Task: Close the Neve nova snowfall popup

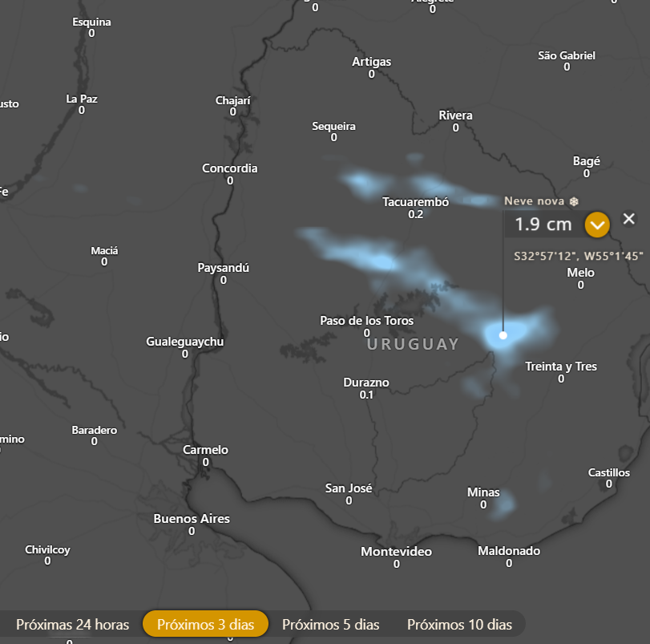Action: [x=629, y=218]
